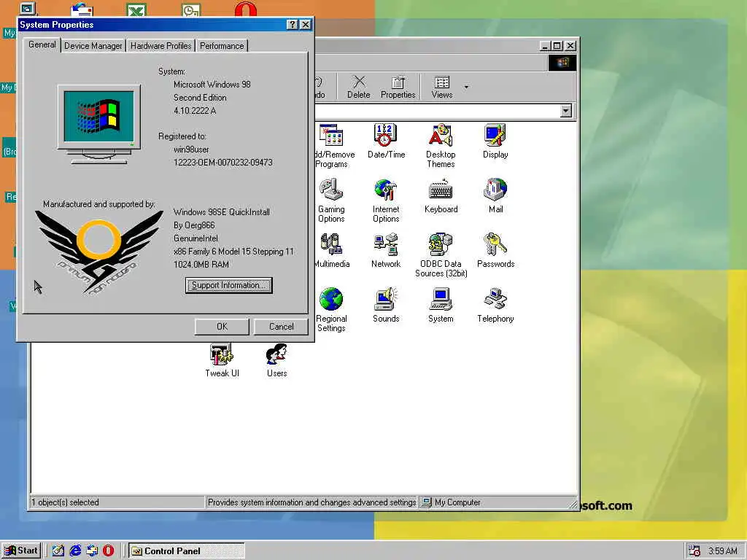Click the 'win98user' registered name
This screenshot has height=560, width=747.
click(x=191, y=149)
